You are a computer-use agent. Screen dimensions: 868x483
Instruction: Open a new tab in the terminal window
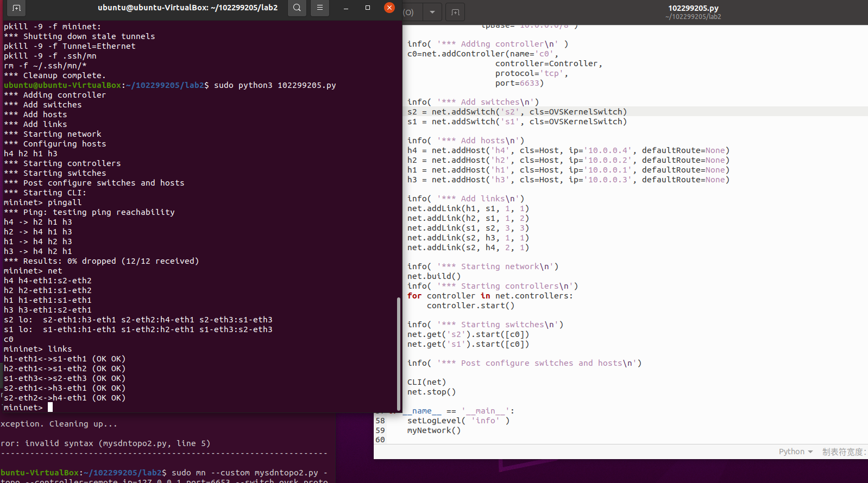tap(16, 8)
